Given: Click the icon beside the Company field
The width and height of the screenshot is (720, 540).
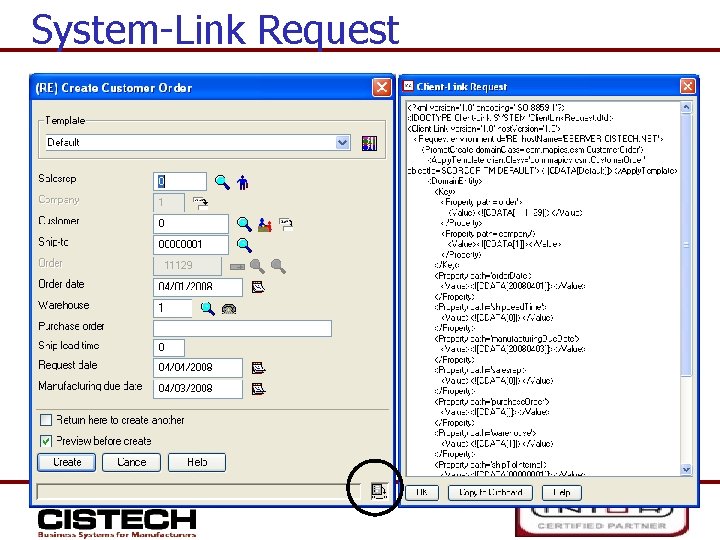Looking at the screenshot, I should [200, 203].
